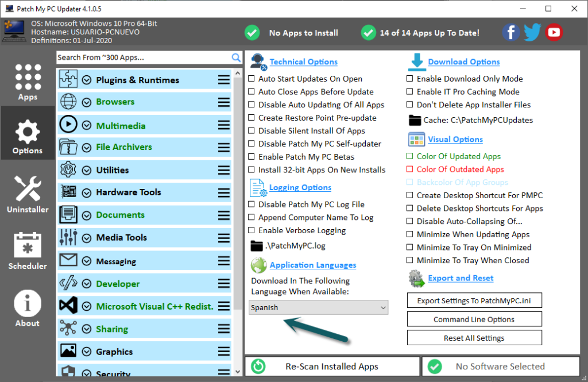Expand the Developer category chevron
The width and height of the screenshot is (588, 382).
coord(87,284)
